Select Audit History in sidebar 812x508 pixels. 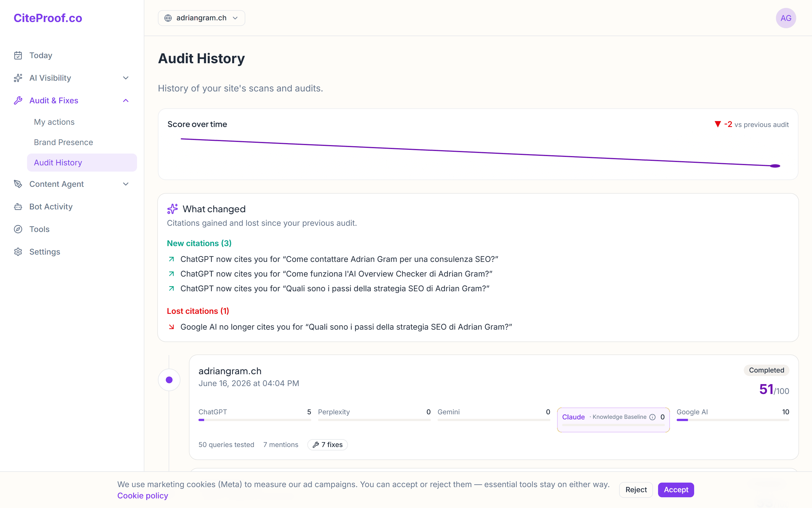[82, 163]
